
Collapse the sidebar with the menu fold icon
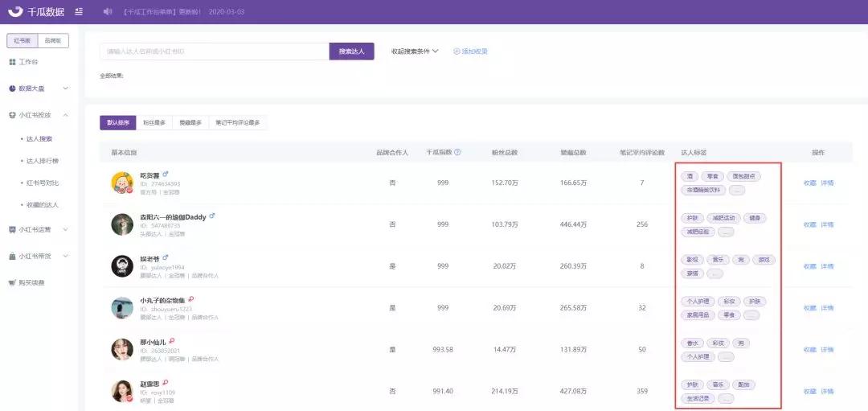(x=78, y=12)
